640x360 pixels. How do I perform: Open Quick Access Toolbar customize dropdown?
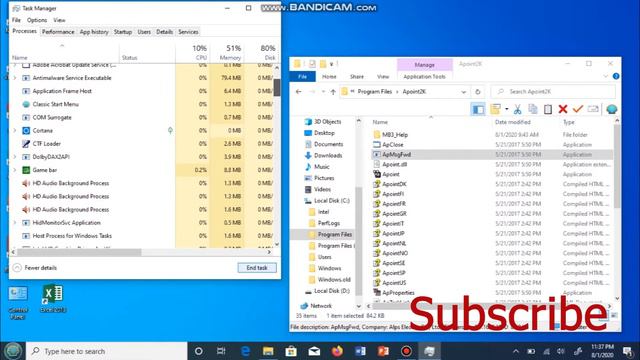pos(331,64)
